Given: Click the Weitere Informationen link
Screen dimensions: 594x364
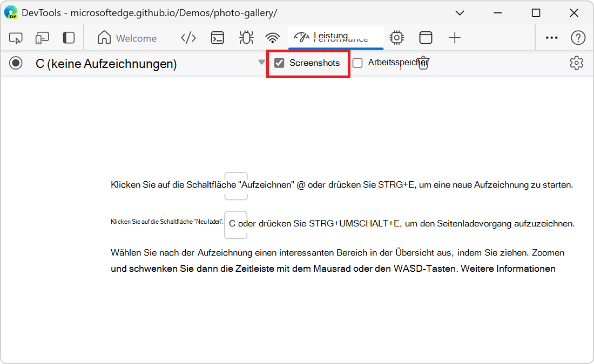Looking at the screenshot, I should (x=509, y=268).
